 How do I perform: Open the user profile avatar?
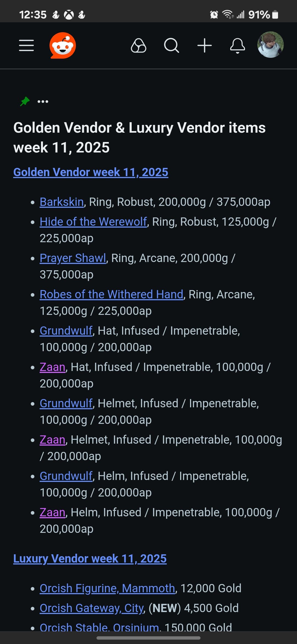click(x=270, y=45)
